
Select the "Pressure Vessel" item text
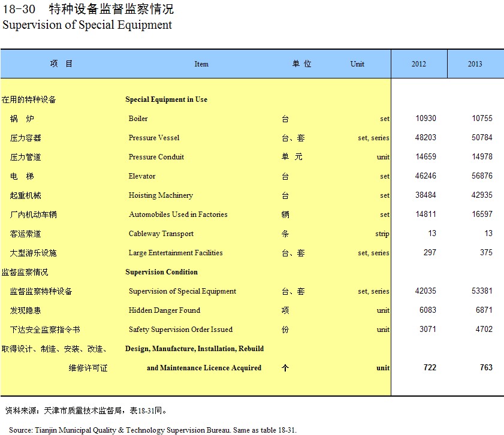154,138
